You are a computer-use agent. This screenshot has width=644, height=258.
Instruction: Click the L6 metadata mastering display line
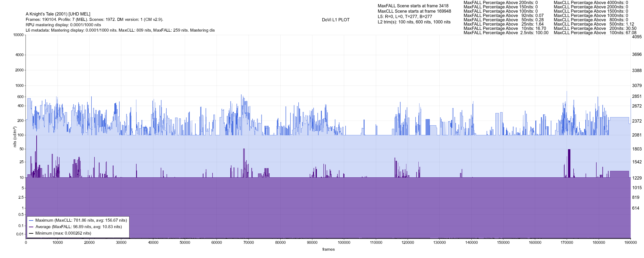click(120, 30)
